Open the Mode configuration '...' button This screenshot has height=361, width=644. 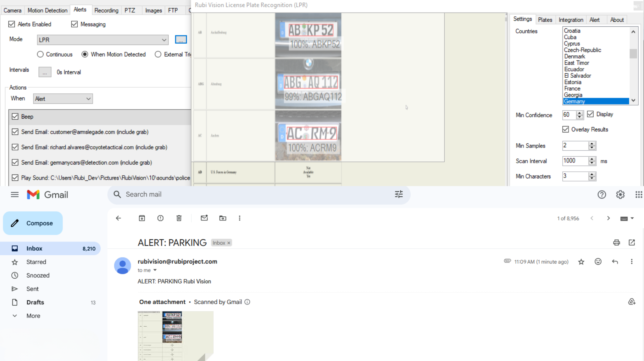coord(180,40)
